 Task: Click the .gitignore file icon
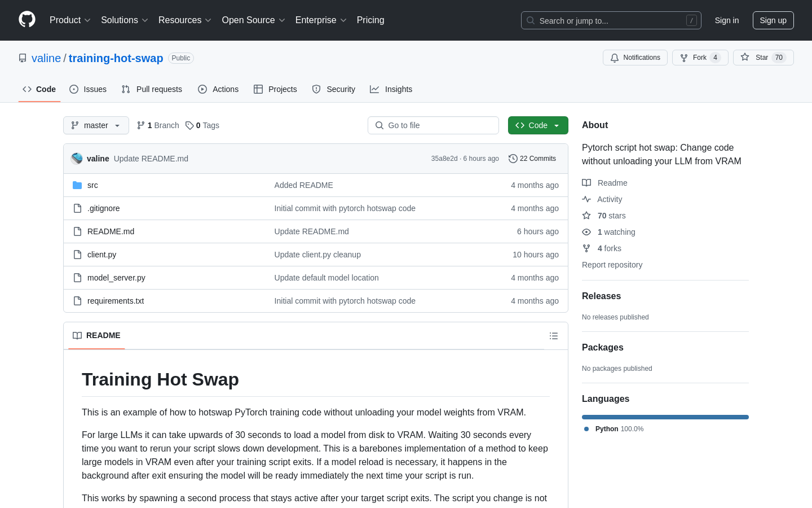pyautogui.click(x=77, y=208)
